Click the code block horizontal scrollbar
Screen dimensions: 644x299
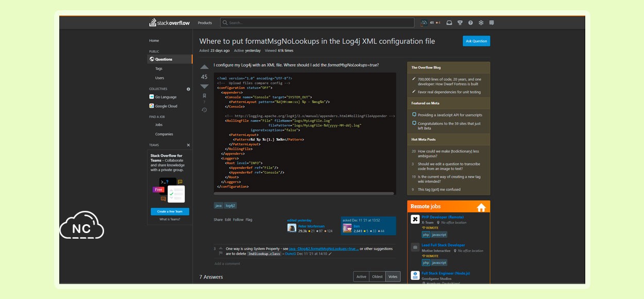[x=304, y=193]
